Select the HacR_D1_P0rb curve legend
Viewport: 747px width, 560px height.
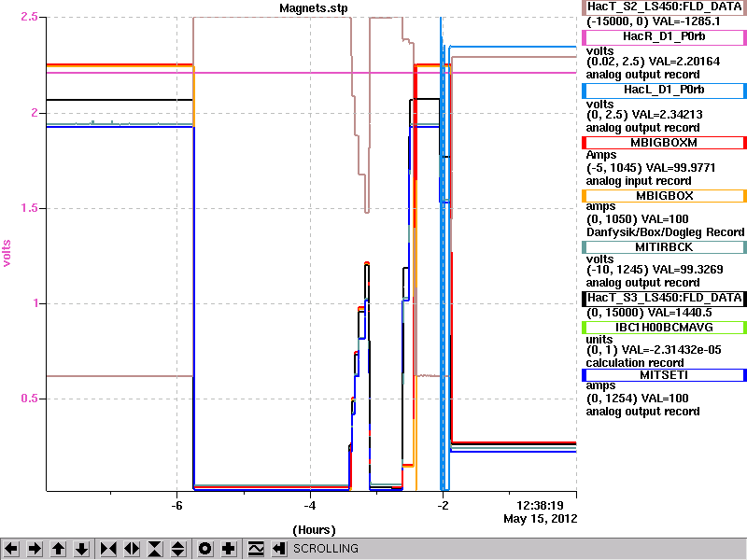pyautogui.click(x=664, y=37)
